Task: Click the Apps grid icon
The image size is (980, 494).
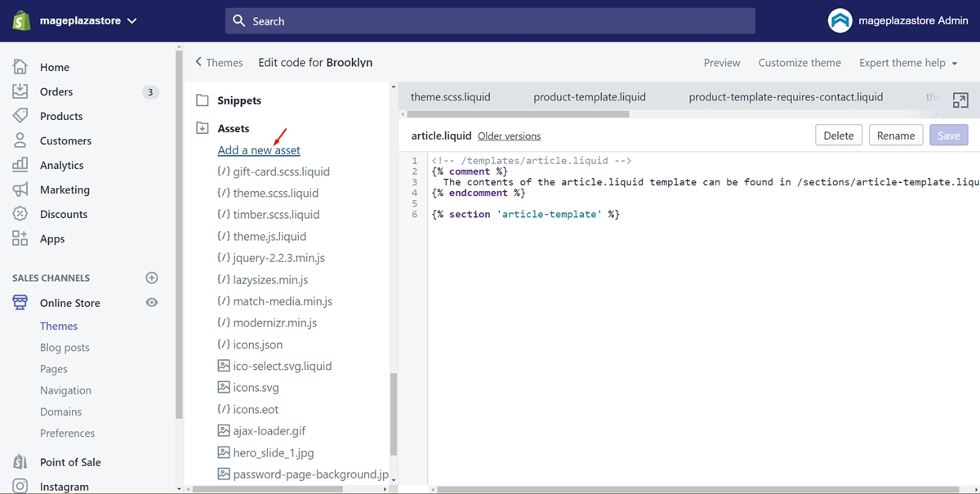Action: pos(20,238)
